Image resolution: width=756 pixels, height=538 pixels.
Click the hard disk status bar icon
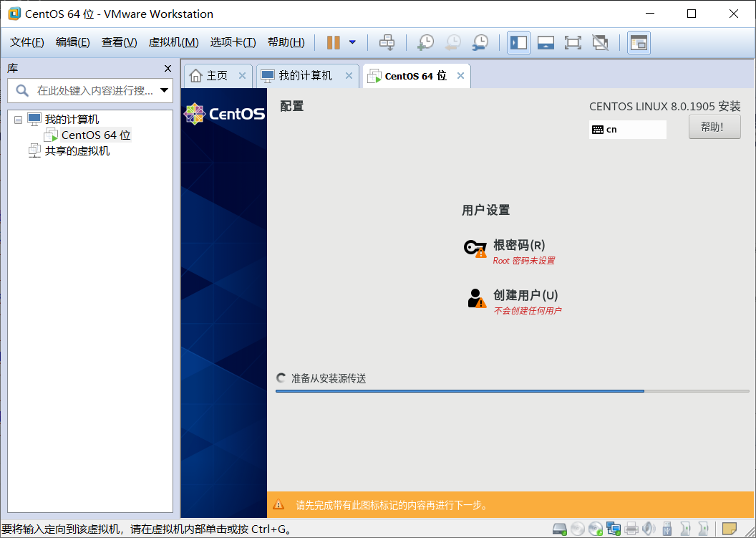560,529
